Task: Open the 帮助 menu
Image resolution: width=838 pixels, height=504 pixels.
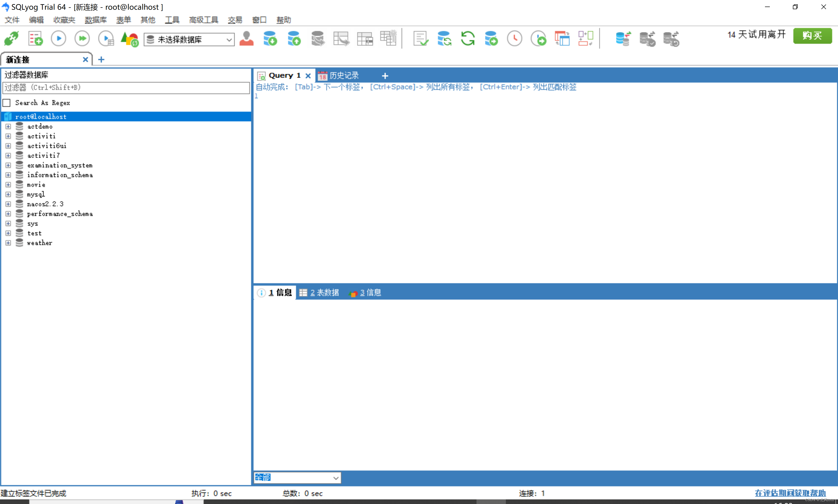Action: (x=284, y=20)
